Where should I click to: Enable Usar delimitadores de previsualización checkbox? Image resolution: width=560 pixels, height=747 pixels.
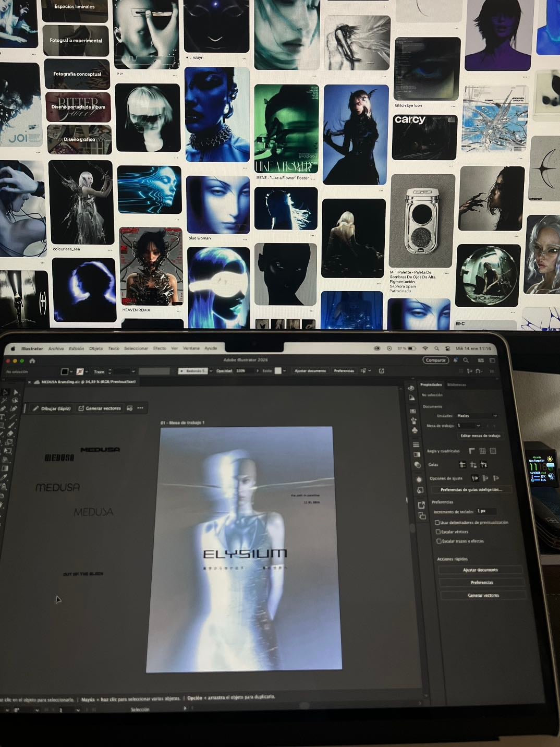point(437,522)
